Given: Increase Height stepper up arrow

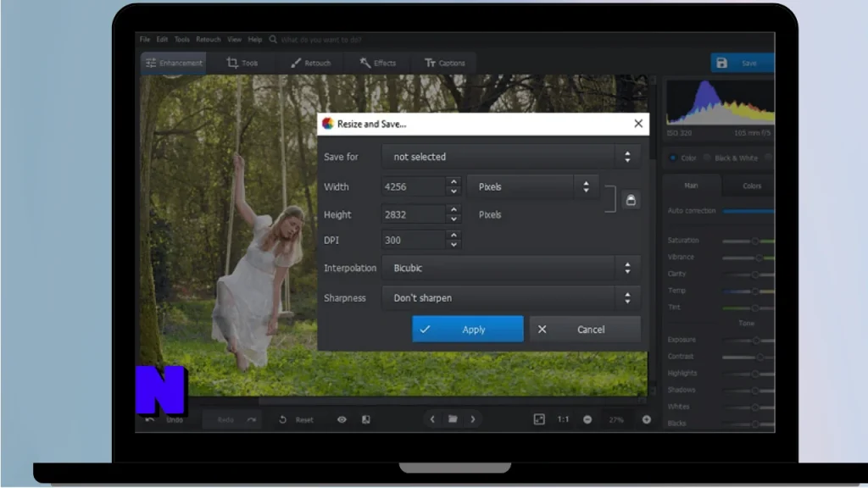Looking at the screenshot, I should click(453, 209).
